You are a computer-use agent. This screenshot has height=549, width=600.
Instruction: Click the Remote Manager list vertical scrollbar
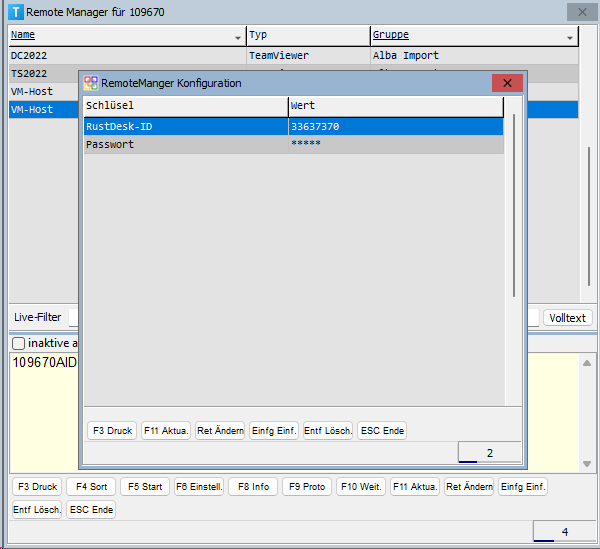(589, 216)
